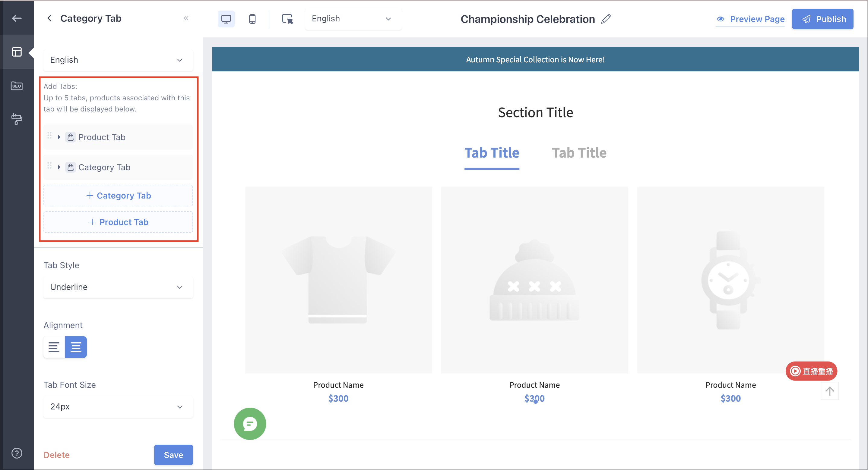Image resolution: width=868 pixels, height=470 pixels.
Task: Select center alignment option
Action: pos(76,347)
